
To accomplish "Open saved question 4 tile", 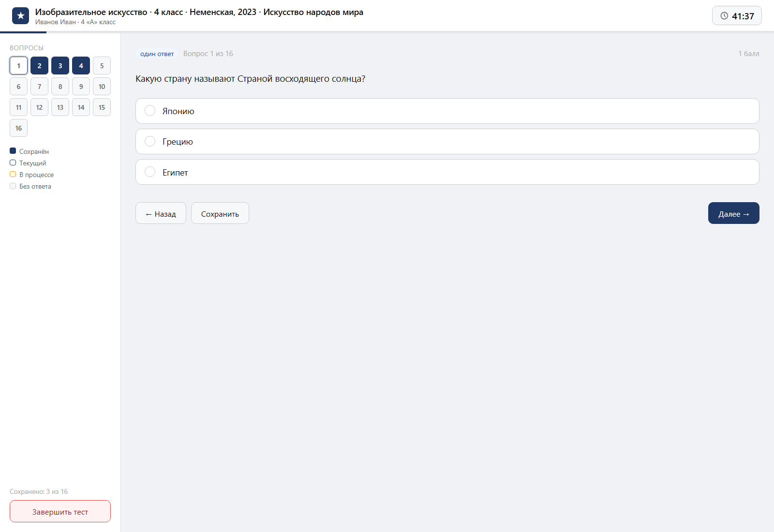I will coord(81,66).
